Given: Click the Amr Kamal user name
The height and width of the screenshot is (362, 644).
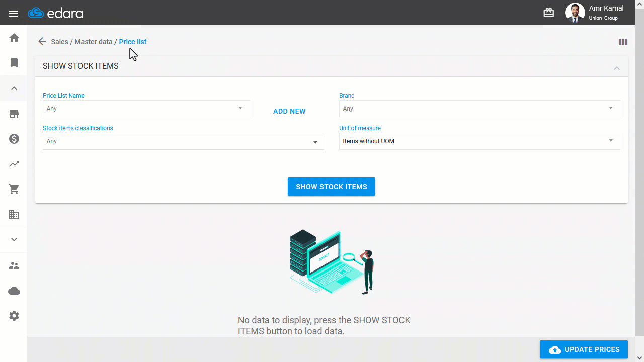Looking at the screenshot, I should 606,8.
